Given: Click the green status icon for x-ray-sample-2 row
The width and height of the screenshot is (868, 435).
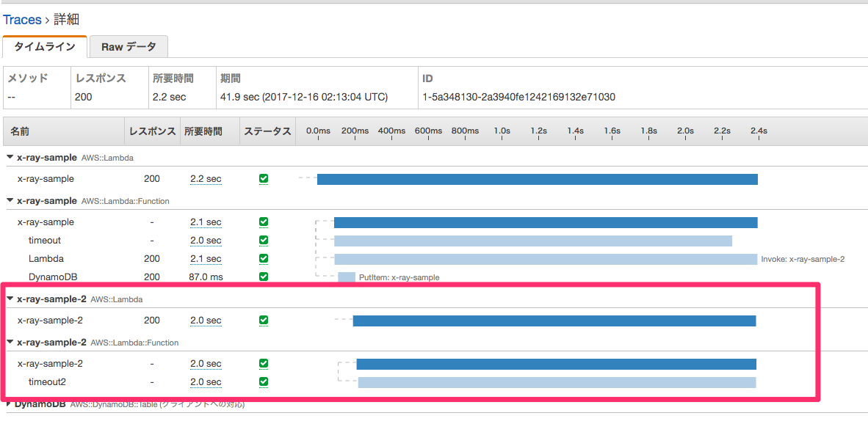Looking at the screenshot, I should pyautogui.click(x=264, y=321).
